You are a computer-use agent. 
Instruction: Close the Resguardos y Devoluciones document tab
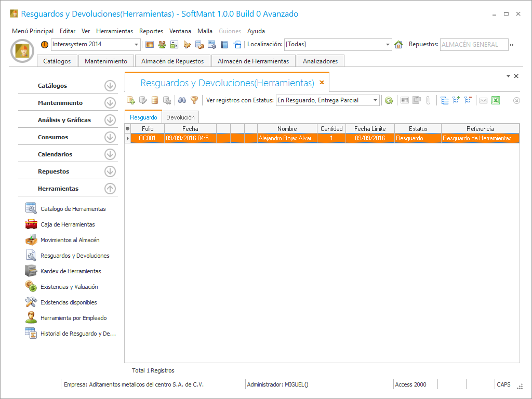coord(322,83)
